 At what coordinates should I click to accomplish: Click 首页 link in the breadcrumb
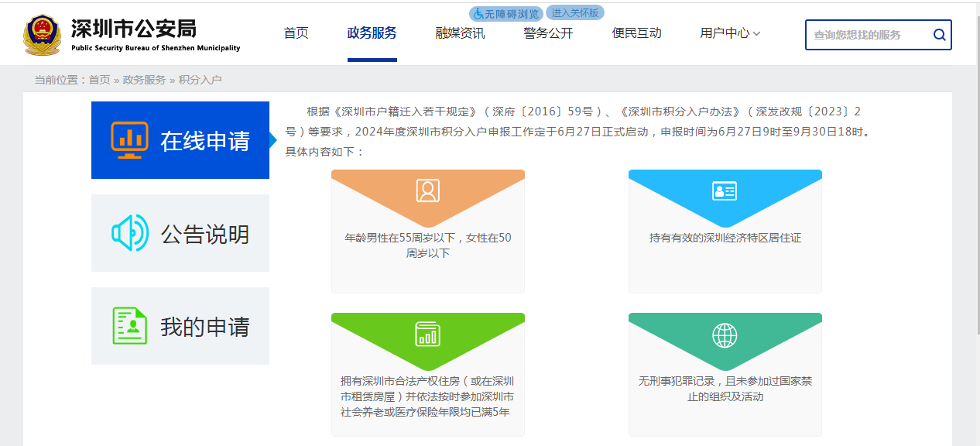(99, 80)
